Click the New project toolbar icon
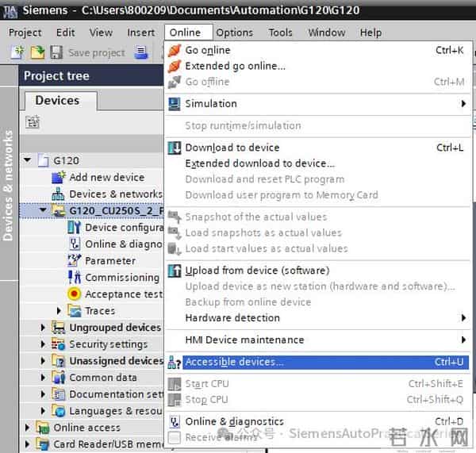 17,52
